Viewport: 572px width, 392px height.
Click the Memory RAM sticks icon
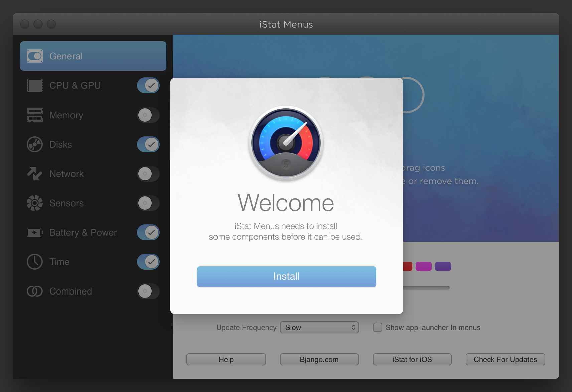point(35,115)
